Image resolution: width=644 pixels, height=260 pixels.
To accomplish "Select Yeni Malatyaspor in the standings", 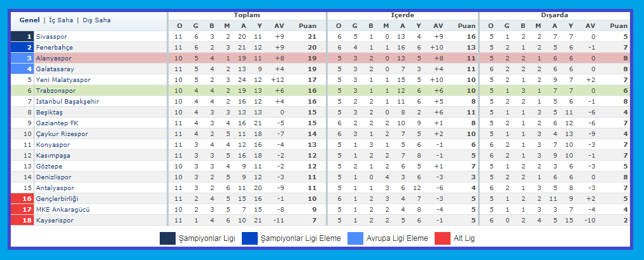I will (63, 80).
